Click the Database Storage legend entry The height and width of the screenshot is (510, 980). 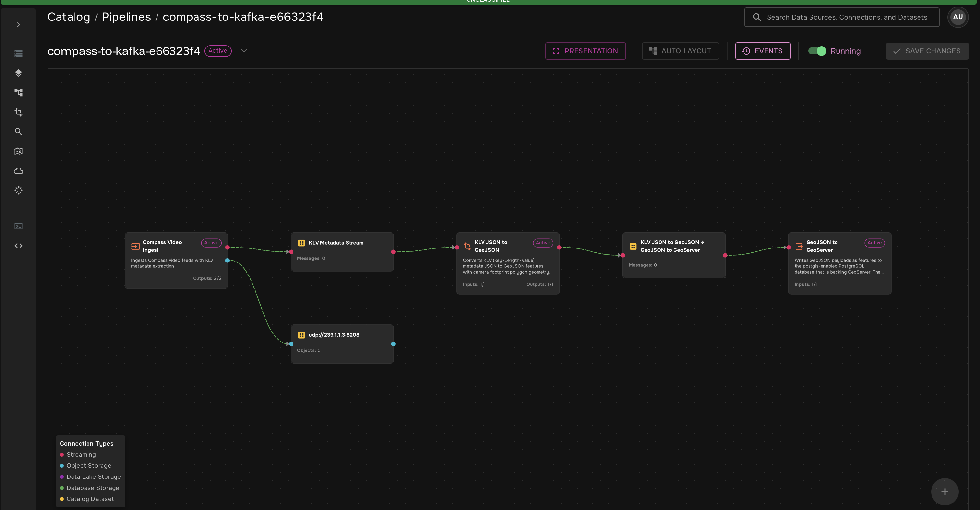[x=90, y=488]
